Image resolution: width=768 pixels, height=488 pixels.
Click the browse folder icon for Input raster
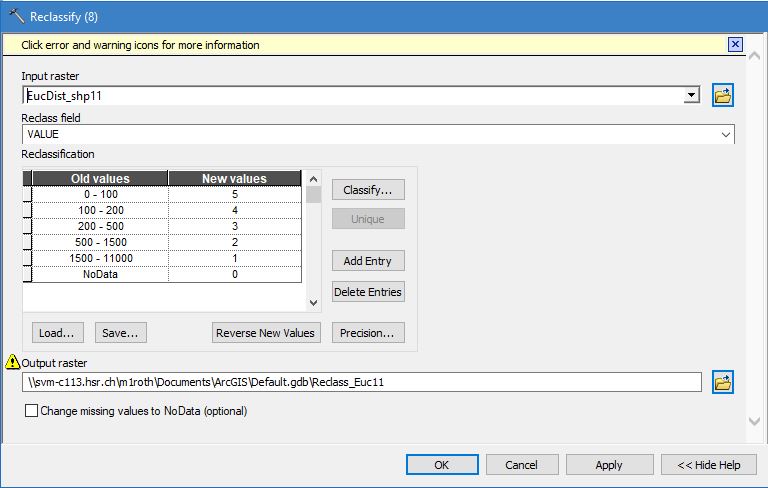point(722,95)
